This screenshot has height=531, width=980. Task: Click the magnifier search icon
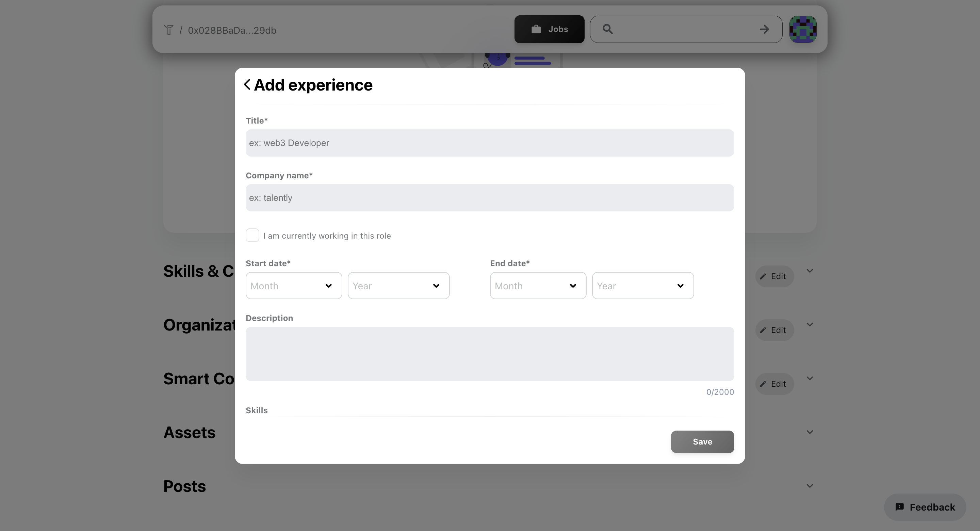click(x=607, y=29)
